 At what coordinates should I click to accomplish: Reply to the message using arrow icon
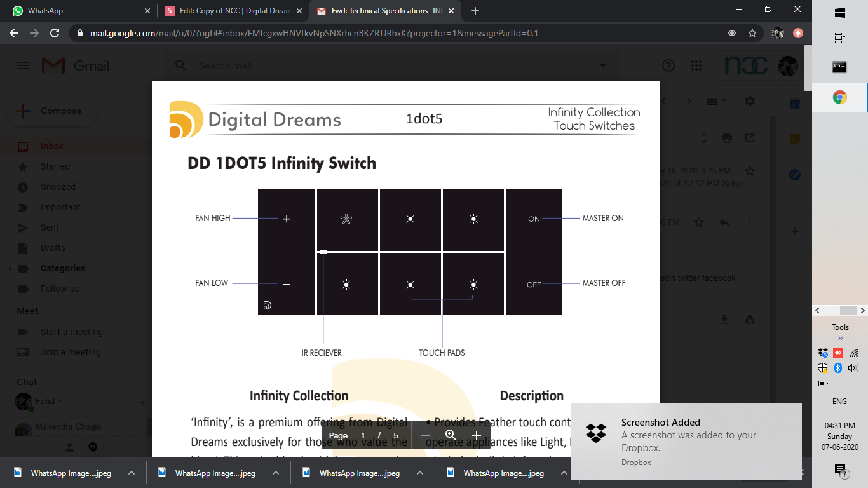tap(724, 222)
